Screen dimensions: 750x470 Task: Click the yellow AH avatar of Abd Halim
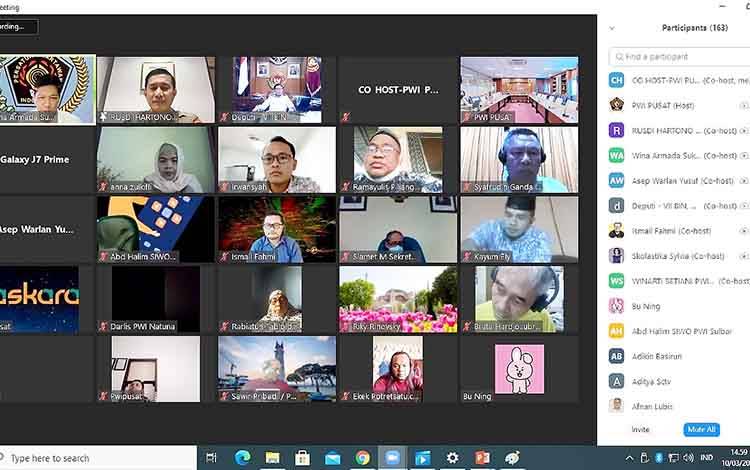pyautogui.click(x=616, y=331)
